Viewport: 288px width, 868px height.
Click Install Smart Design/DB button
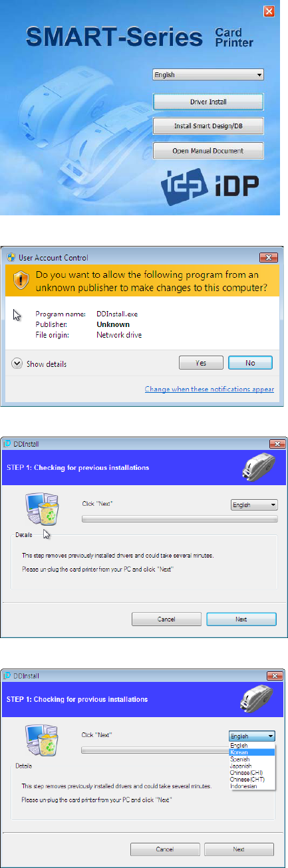point(208,126)
